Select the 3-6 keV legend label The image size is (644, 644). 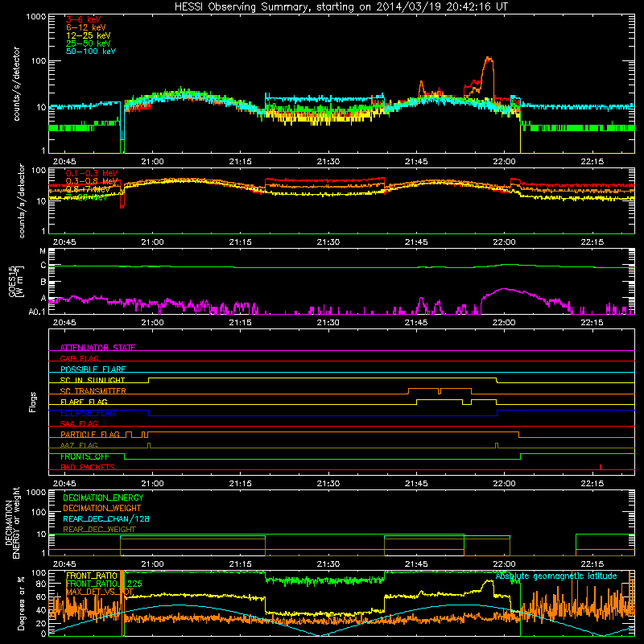83,19
